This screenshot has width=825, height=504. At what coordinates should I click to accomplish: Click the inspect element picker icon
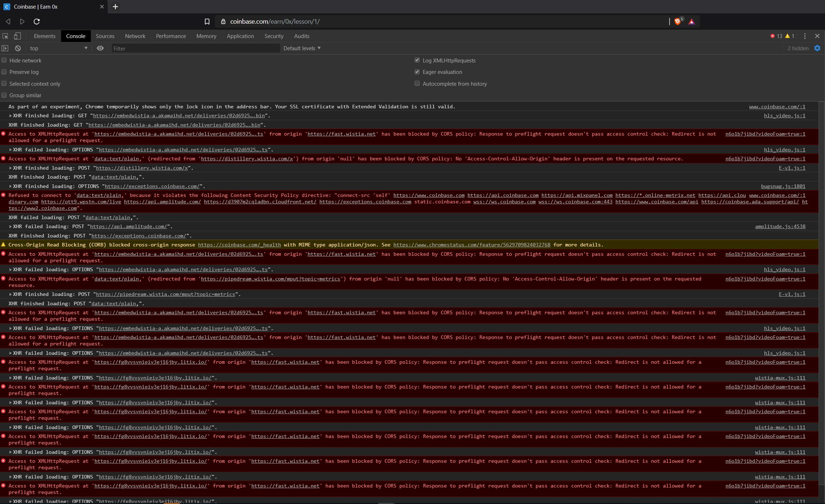[x=5, y=36]
